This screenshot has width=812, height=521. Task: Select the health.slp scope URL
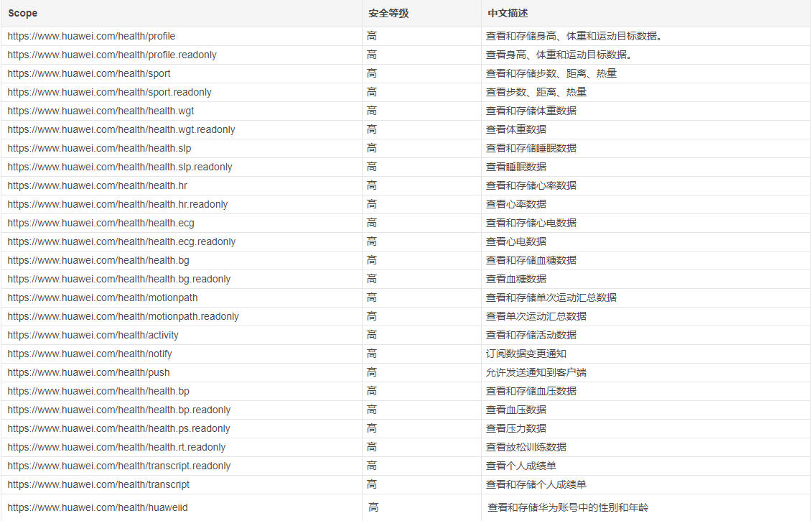tap(99, 148)
